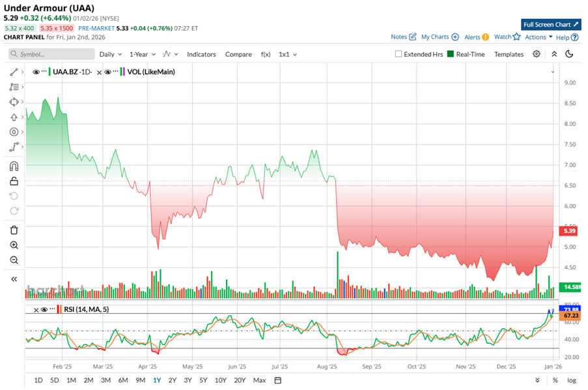Viewport: 588px width, 390px height.
Task: Toggle visibility of RSI indicator
Action: pyautogui.click(x=44, y=310)
